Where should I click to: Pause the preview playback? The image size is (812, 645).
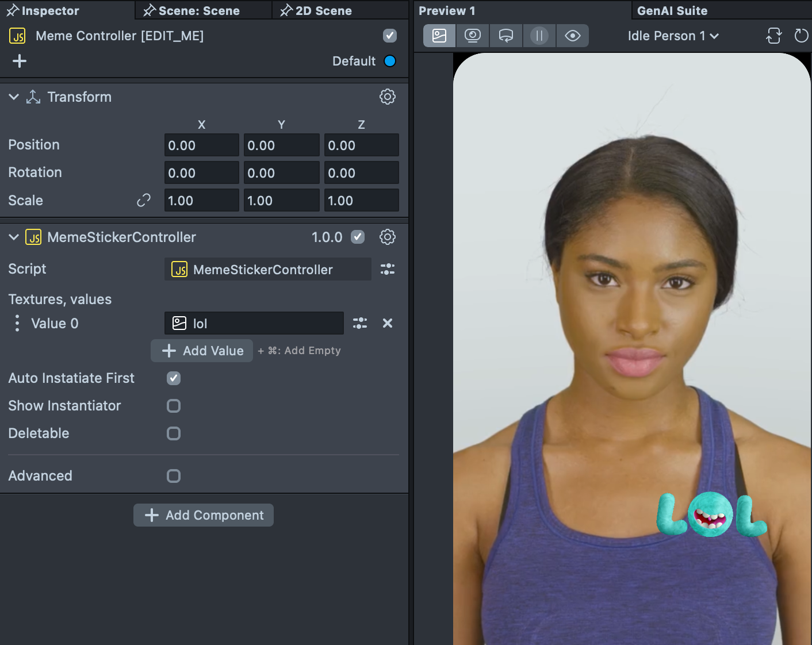click(539, 36)
